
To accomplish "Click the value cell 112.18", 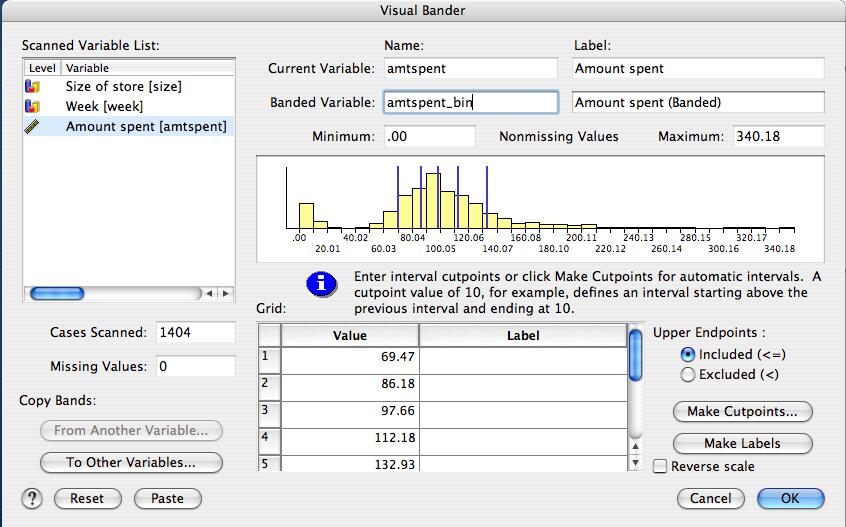I will (350, 442).
